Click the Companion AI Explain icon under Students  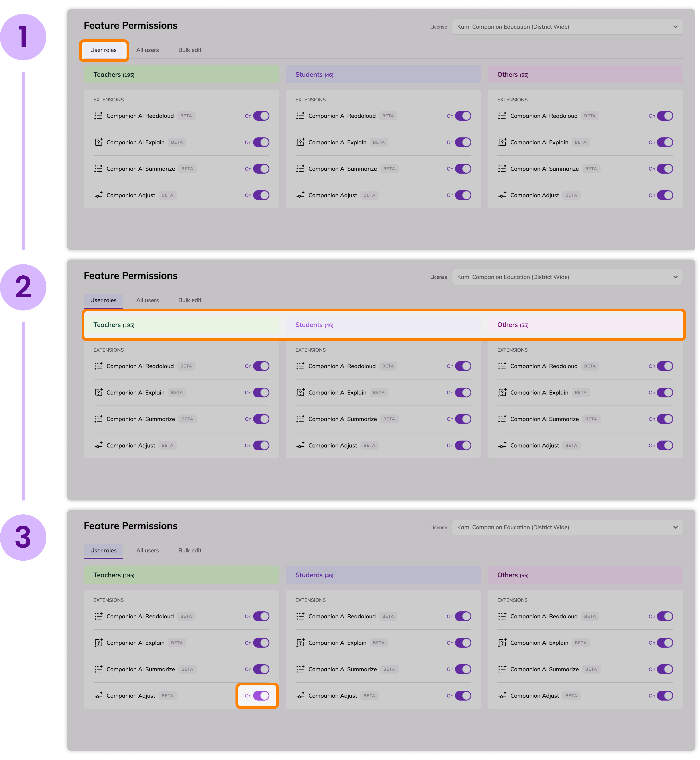tap(300, 142)
